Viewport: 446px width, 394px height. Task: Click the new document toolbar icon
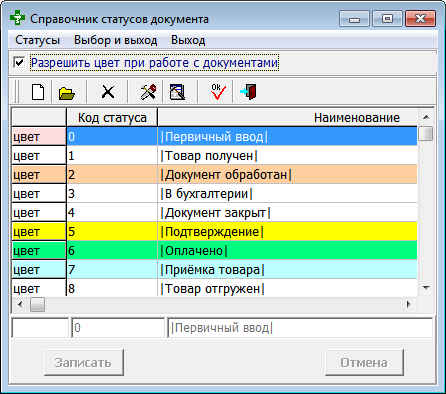point(38,92)
